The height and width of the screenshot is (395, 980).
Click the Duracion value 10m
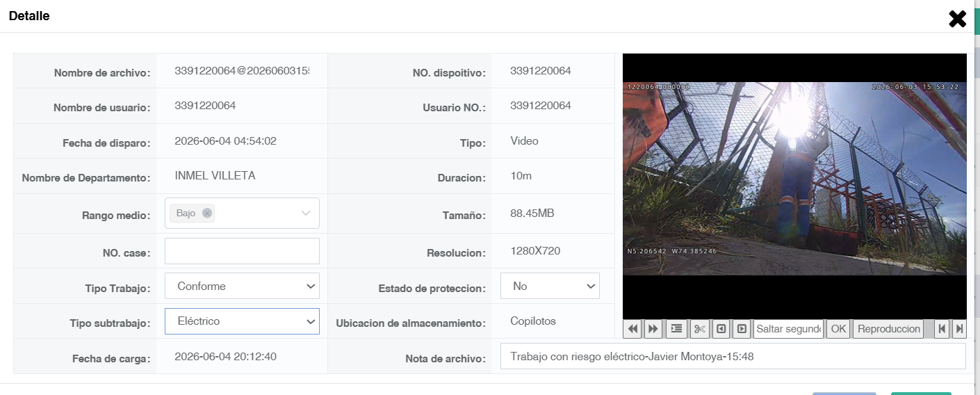(521, 175)
